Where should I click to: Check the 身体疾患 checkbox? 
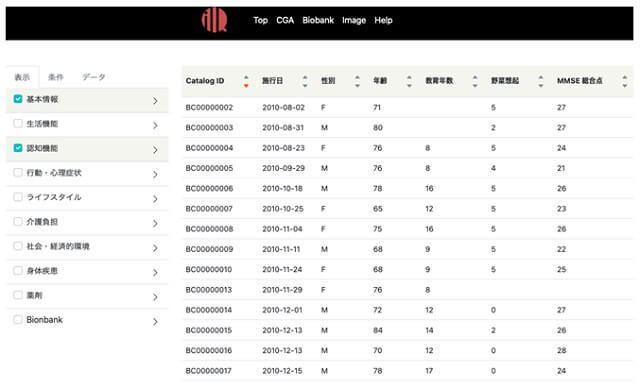coord(18,270)
